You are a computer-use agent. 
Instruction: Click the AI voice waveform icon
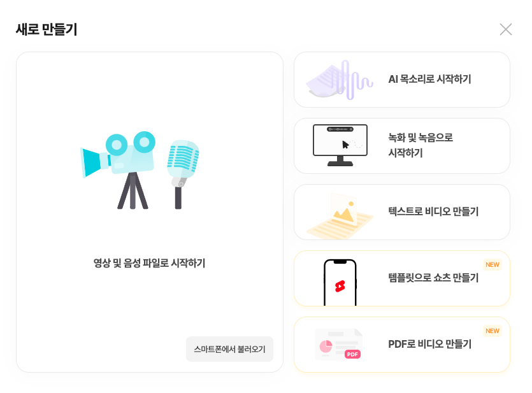[340, 80]
